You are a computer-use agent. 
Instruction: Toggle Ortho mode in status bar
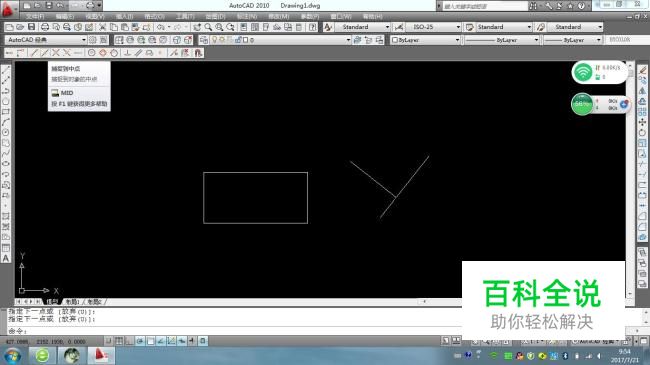pos(129,341)
